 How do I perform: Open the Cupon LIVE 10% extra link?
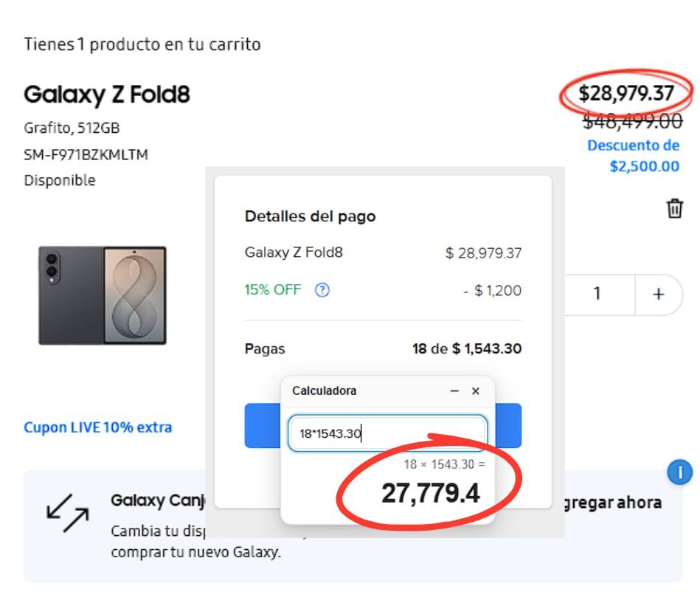(x=98, y=427)
